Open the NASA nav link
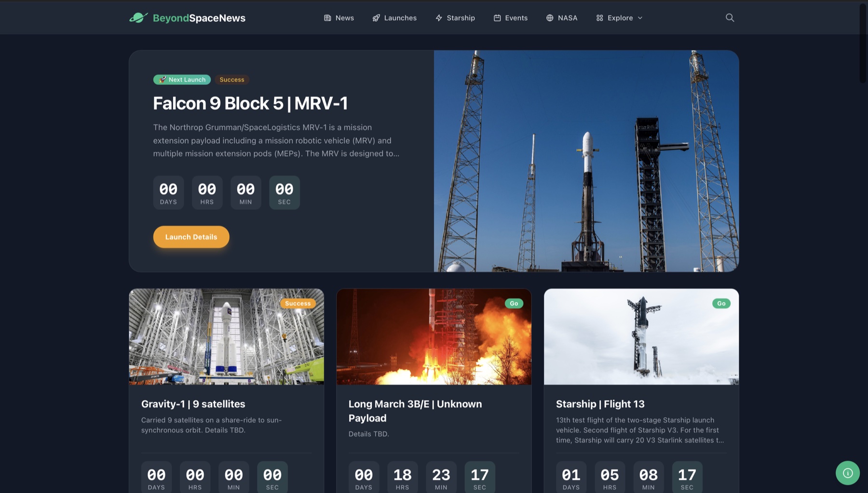Screen dimensions: 868x493 click(x=568, y=18)
